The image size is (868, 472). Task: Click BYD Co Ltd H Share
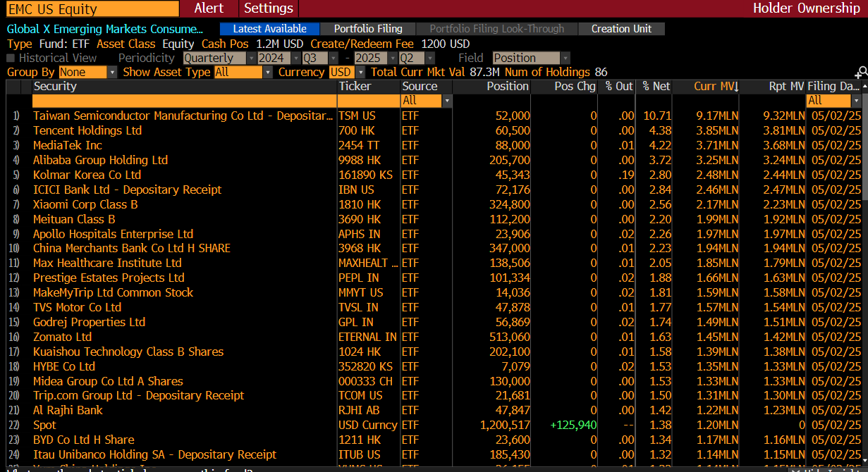pyautogui.click(x=83, y=440)
